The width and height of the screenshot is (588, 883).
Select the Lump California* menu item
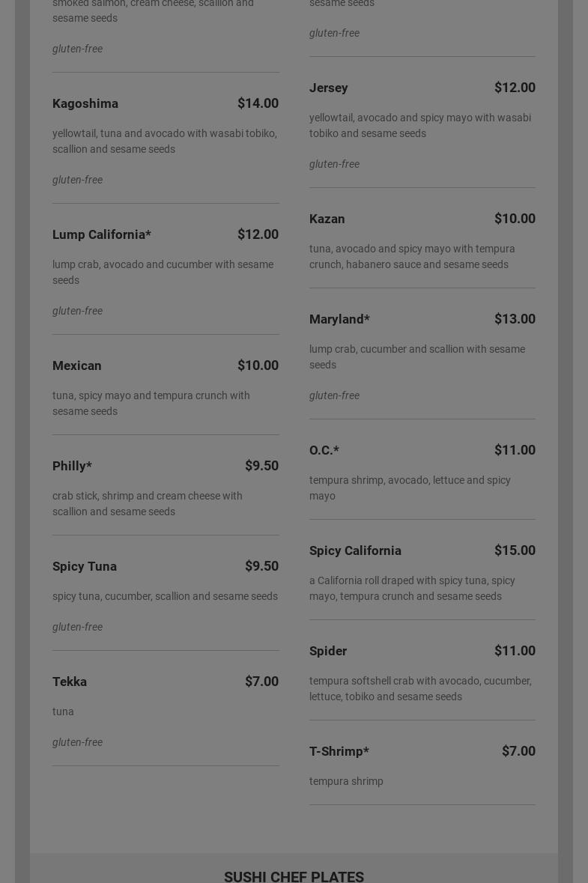point(102,234)
